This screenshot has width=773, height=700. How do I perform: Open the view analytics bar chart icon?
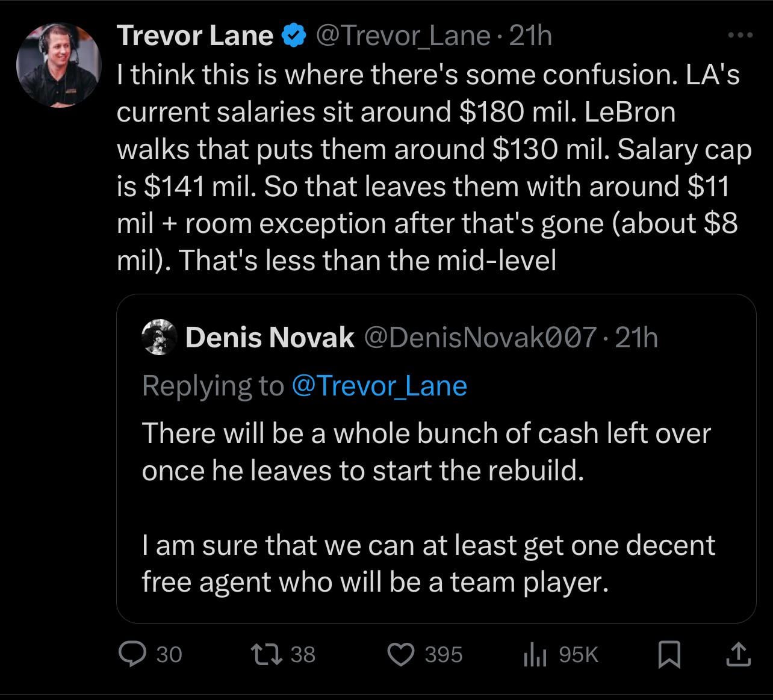click(x=535, y=654)
